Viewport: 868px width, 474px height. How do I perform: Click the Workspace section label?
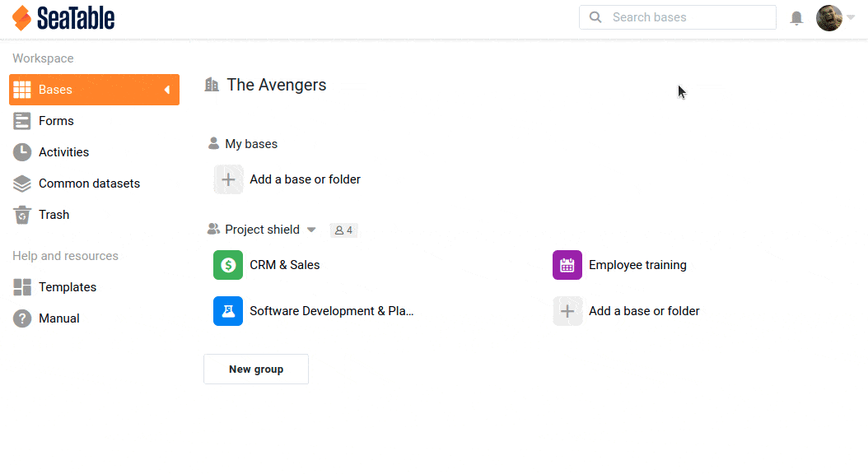pos(43,58)
